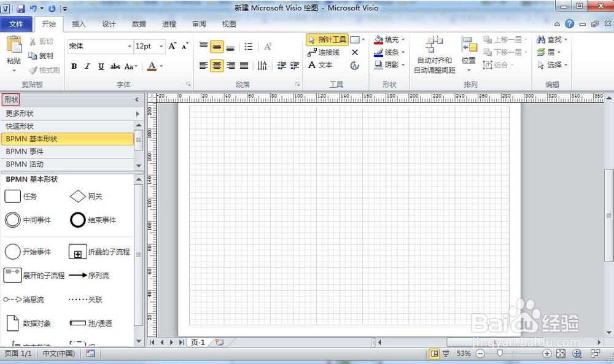The width and height of the screenshot is (614, 364).
Task: Click decrease indent icon
Action: 282,65
